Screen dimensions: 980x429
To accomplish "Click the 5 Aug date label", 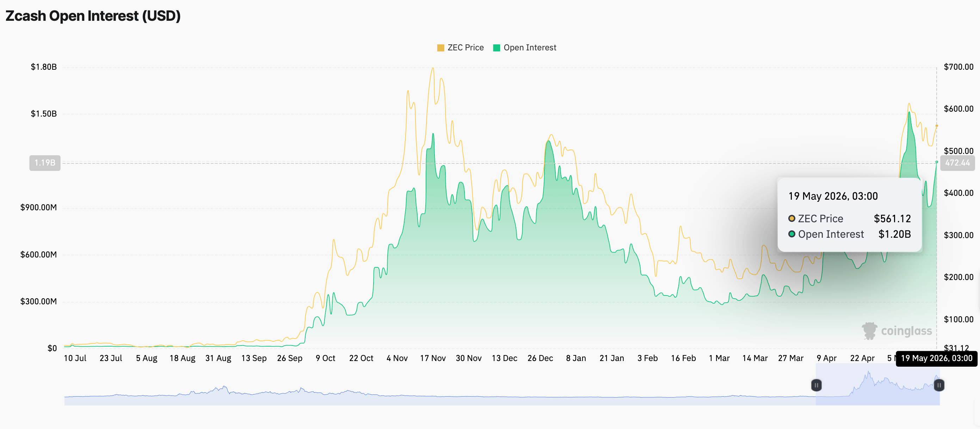I will click(x=147, y=358).
